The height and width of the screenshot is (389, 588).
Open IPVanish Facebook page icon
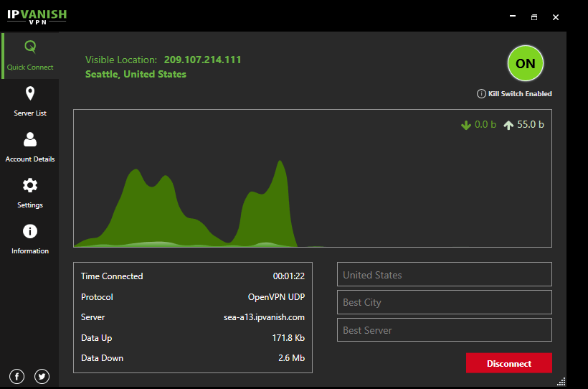(17, 376)
